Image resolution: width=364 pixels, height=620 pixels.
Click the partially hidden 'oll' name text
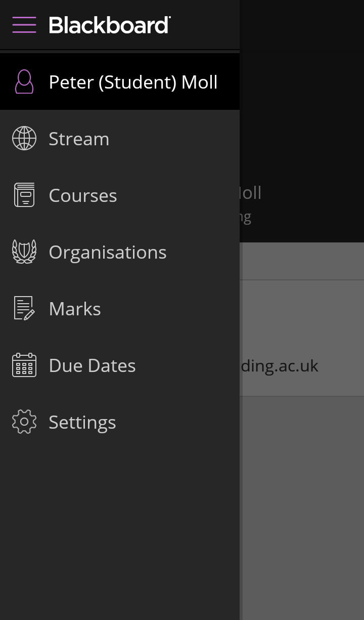[251, 193]
